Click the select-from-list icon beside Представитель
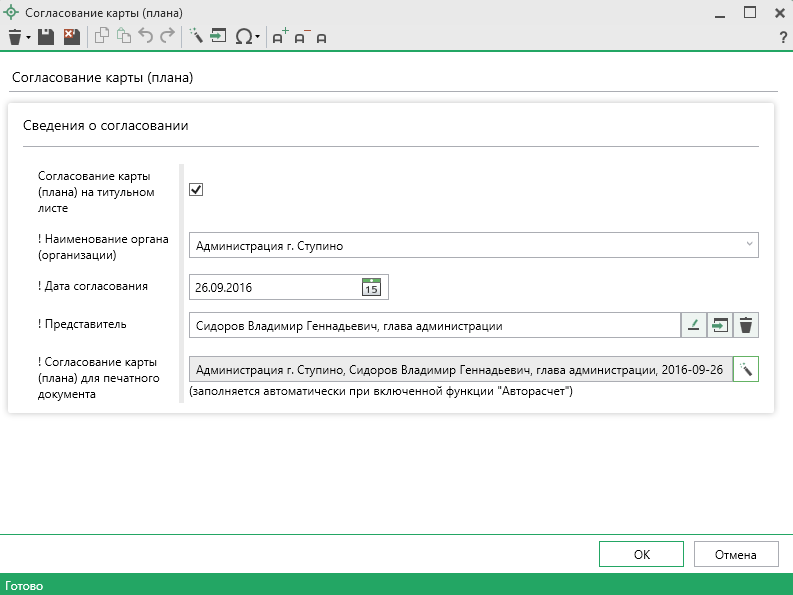Viewport: 793px width, 595px height. [x=719, y=325]
